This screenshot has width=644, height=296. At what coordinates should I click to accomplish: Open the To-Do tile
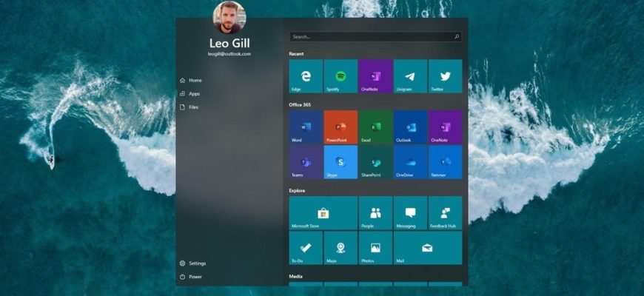coord(306,248)
